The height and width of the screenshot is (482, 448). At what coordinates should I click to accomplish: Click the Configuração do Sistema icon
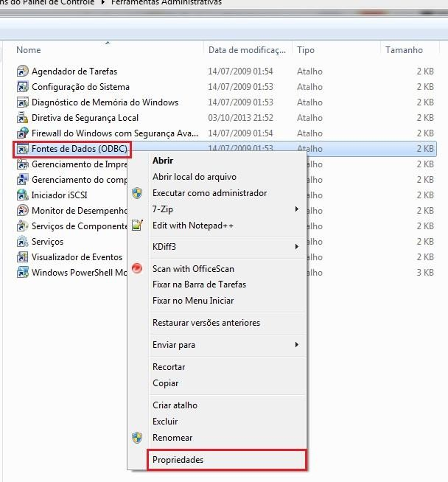(22, 87)
